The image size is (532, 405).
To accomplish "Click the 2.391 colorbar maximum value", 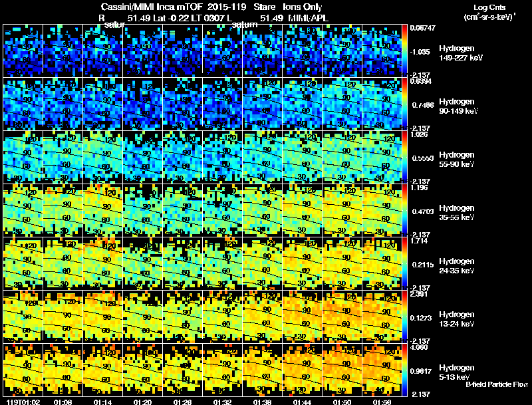I will [x=419, y=294].
